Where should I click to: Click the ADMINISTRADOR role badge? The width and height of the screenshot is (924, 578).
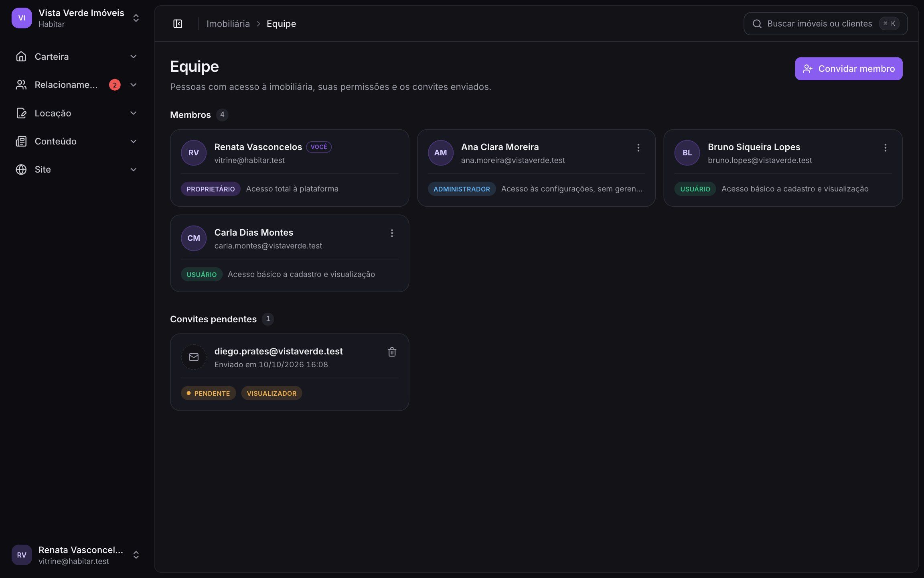coord(462,189)
